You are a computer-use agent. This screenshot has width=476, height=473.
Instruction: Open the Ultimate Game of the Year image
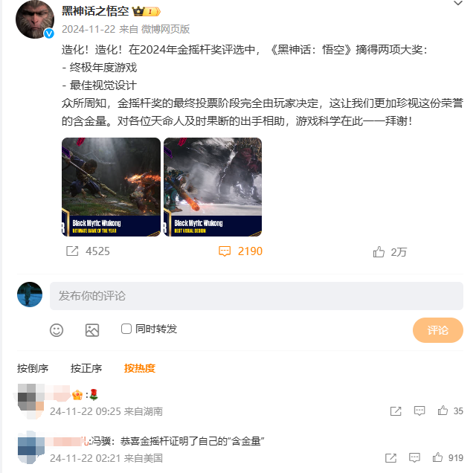click(x=111, y=187)
